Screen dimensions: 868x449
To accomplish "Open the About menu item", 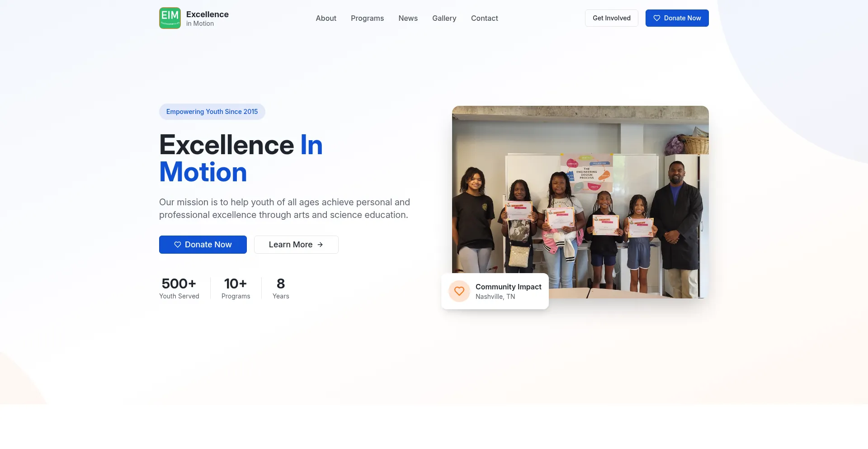I will [326, 18].
